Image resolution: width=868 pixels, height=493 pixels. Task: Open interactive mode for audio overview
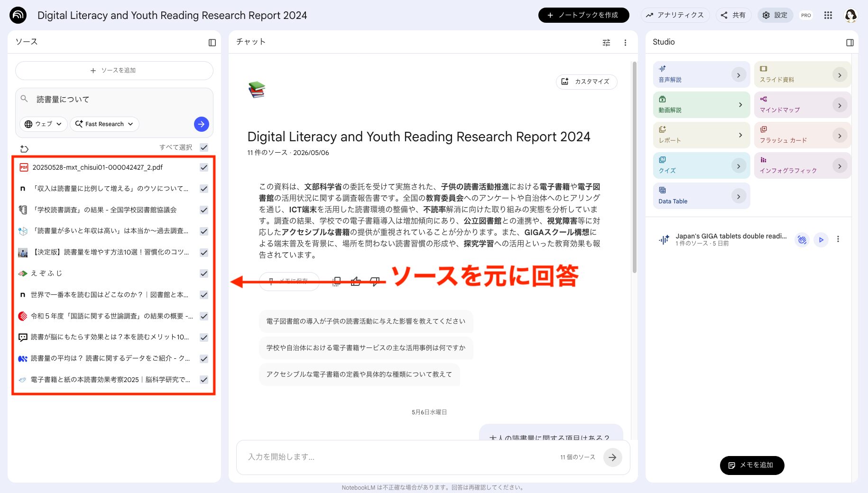(802, 240)
